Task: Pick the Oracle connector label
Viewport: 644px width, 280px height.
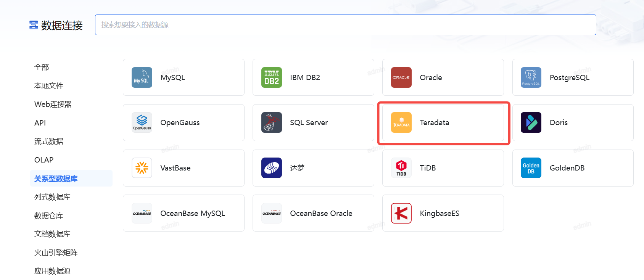Action: tap(431, 77)
